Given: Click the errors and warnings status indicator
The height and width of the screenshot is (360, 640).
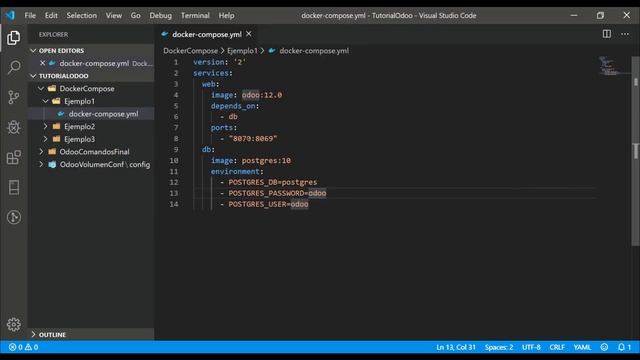Looking at the screenshot, I should click(x=24, y=347).
